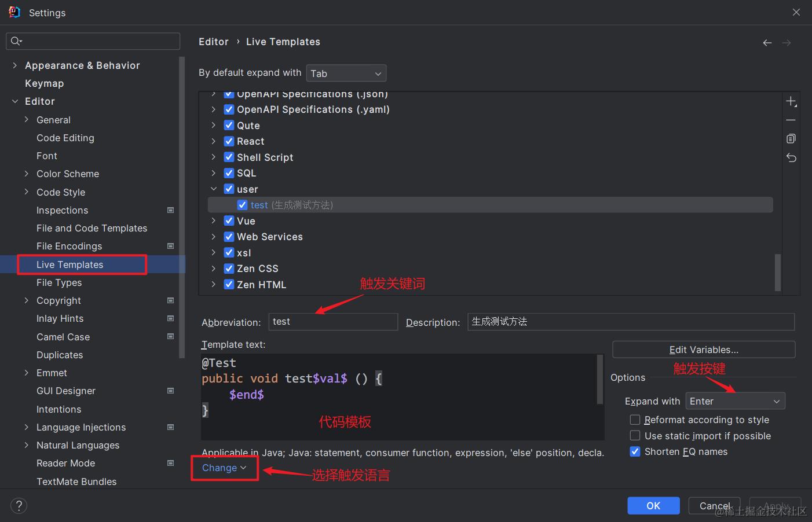Screen dimensions: 812x522
Task: Open the Edit Variables dialog
Action: tap(704, 350)
